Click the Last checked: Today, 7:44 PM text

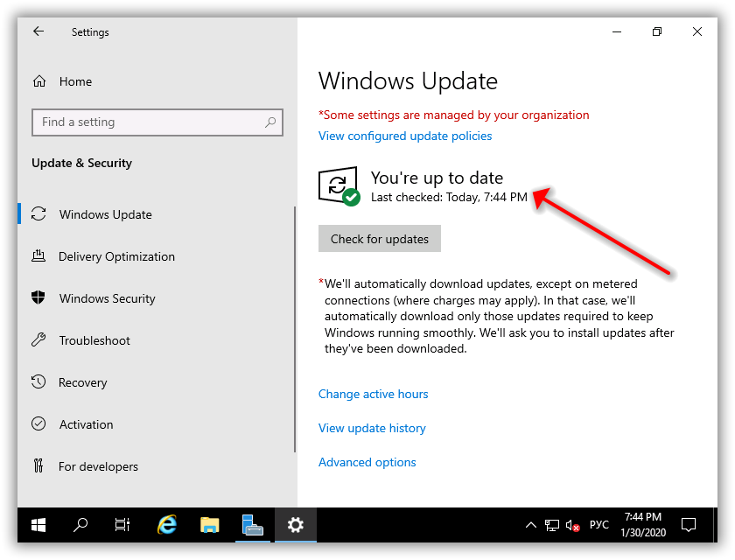click(449, 197)
